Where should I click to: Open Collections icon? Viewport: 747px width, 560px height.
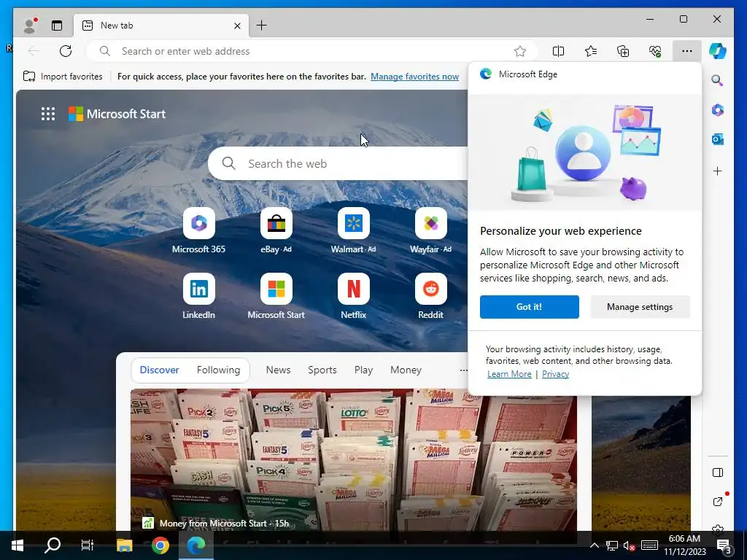click(623, 51)
